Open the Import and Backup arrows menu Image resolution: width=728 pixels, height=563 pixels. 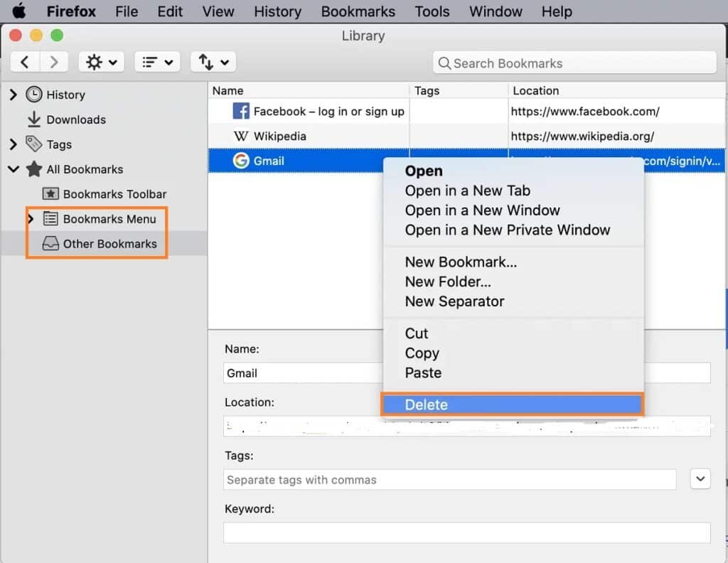pos(213,62)
